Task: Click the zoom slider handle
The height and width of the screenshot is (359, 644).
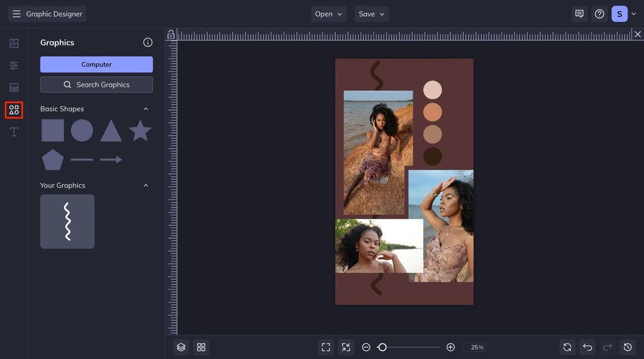Action: 382,347
